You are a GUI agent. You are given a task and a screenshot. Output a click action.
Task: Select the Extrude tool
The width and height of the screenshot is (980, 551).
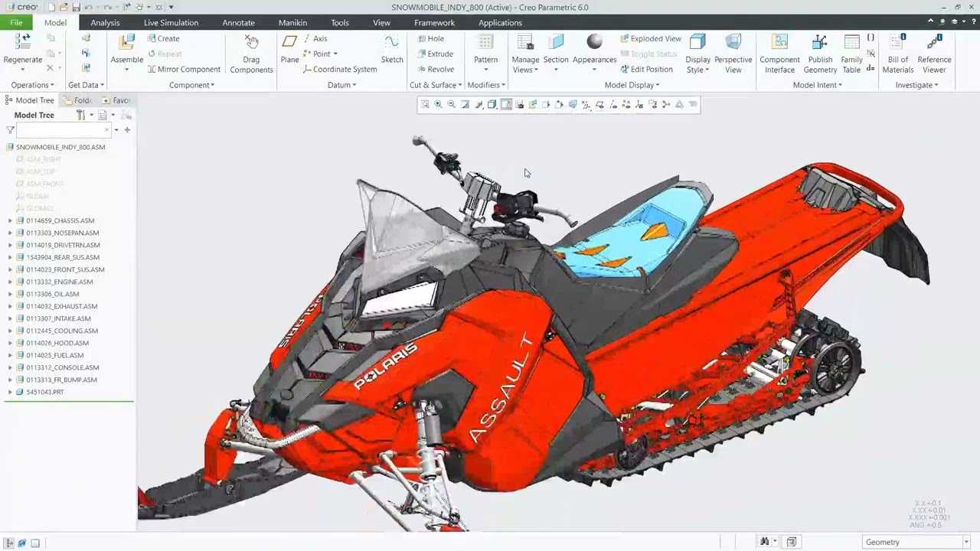pos(434,54)
